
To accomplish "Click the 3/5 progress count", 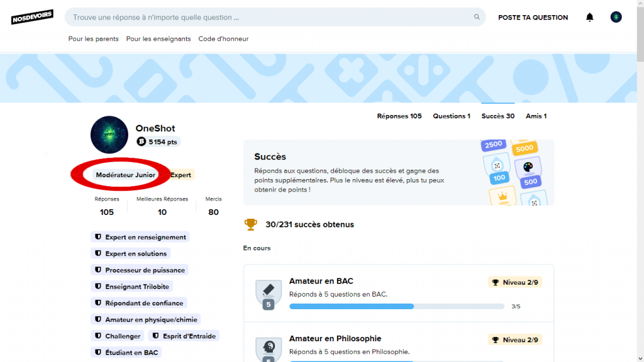I will (516, 307).
